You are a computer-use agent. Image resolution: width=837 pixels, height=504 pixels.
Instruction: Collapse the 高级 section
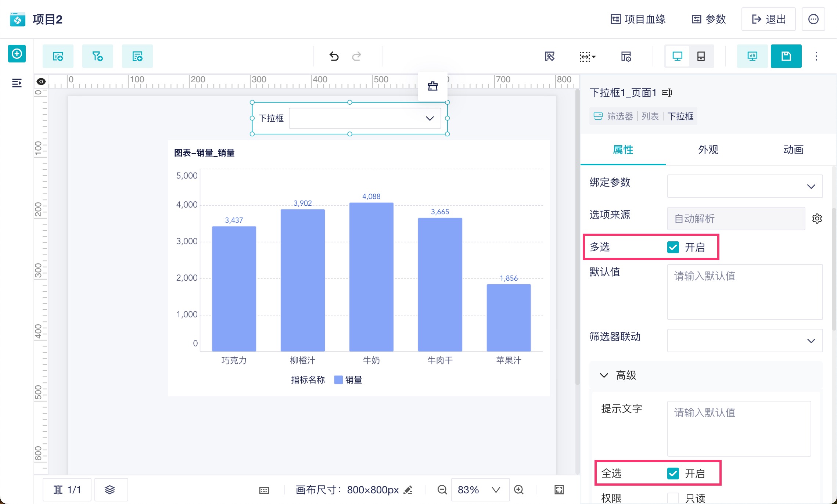[604, 375]
